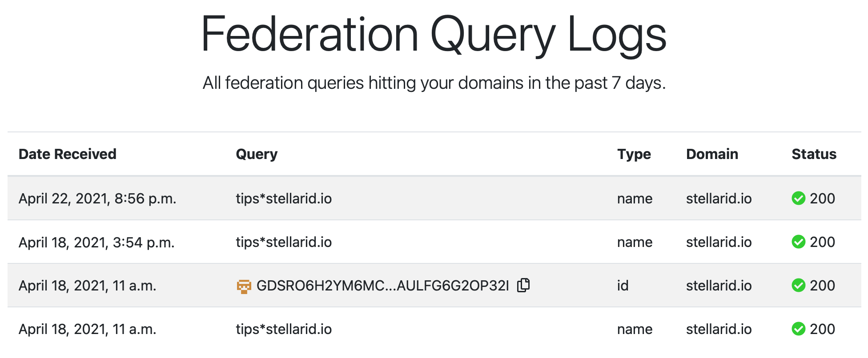Click the stellarid.io domain on the id row
Screen dimensions: 868x358
(x=719, y=286)
